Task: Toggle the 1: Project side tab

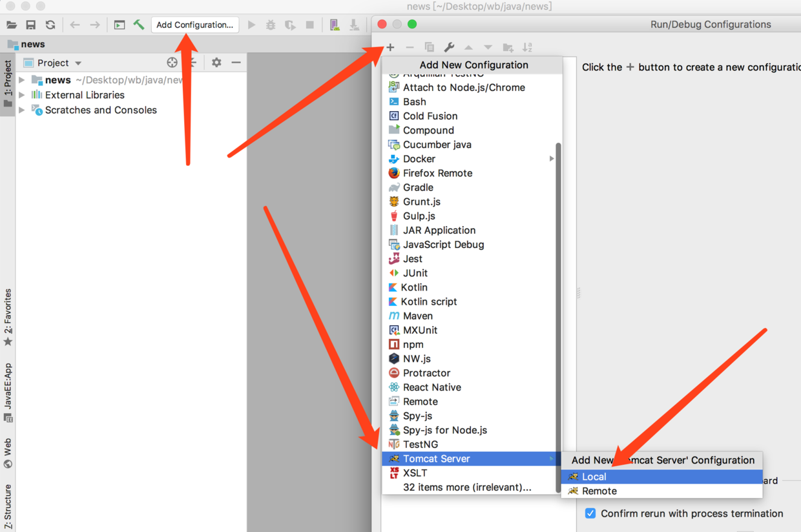Action: tap(8, 85)
